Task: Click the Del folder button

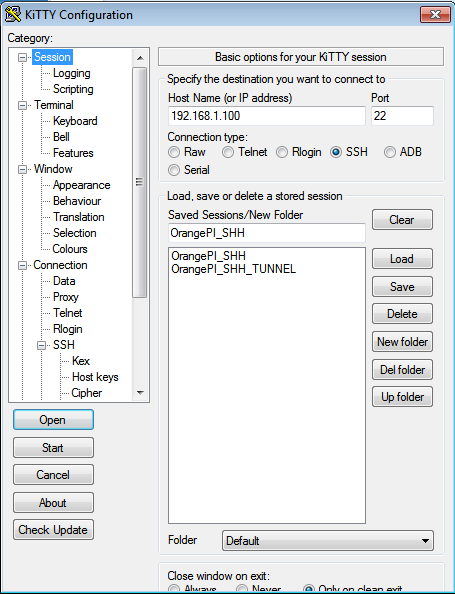Action: [402, 370]
